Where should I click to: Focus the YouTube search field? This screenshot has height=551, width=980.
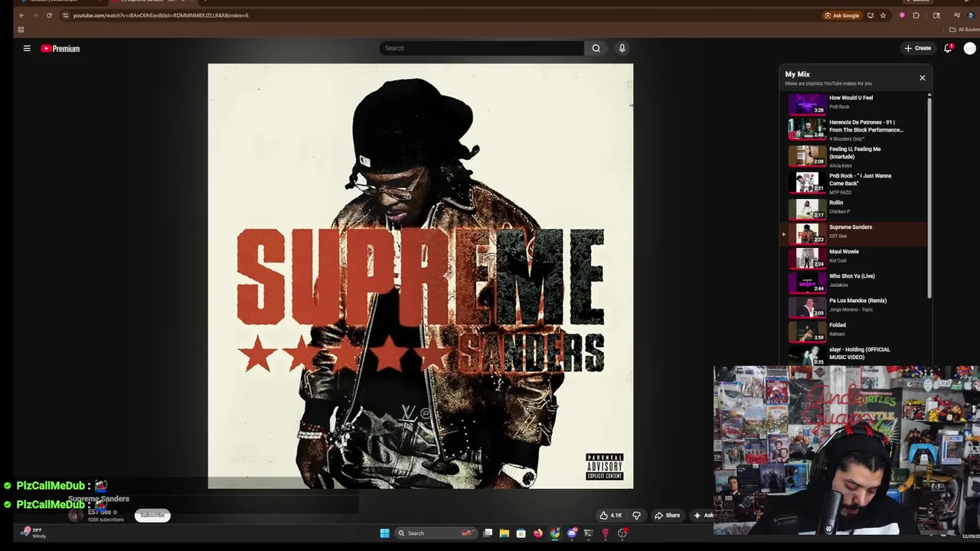click(482, 48)
